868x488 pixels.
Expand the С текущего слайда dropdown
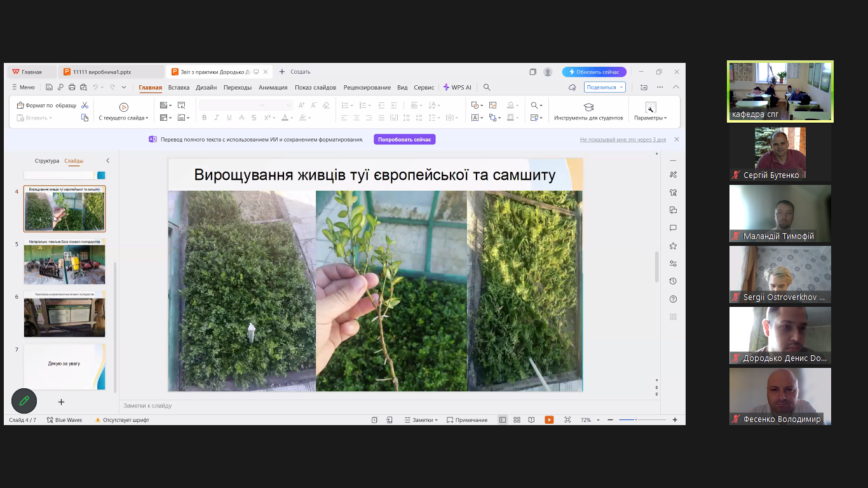click(124, 118)
